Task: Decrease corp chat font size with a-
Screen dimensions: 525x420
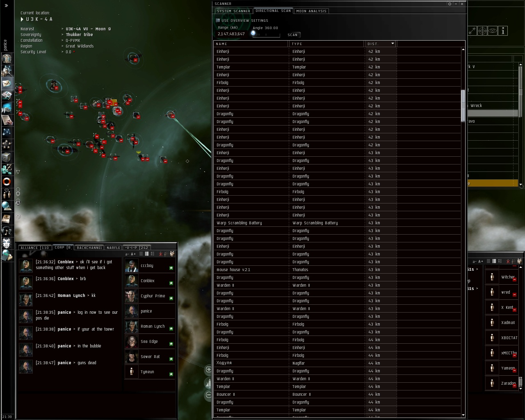Action: pyautogui.click(x=127, y=254)
